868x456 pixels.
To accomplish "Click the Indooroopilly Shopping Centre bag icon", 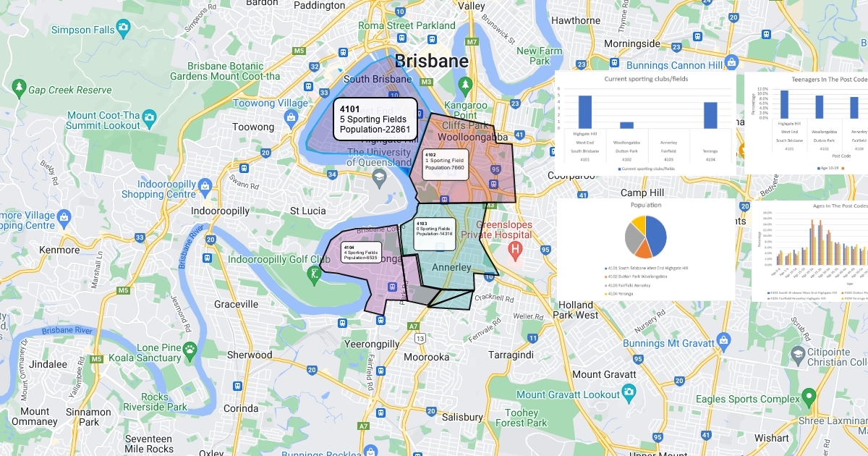I will point(205,187).
